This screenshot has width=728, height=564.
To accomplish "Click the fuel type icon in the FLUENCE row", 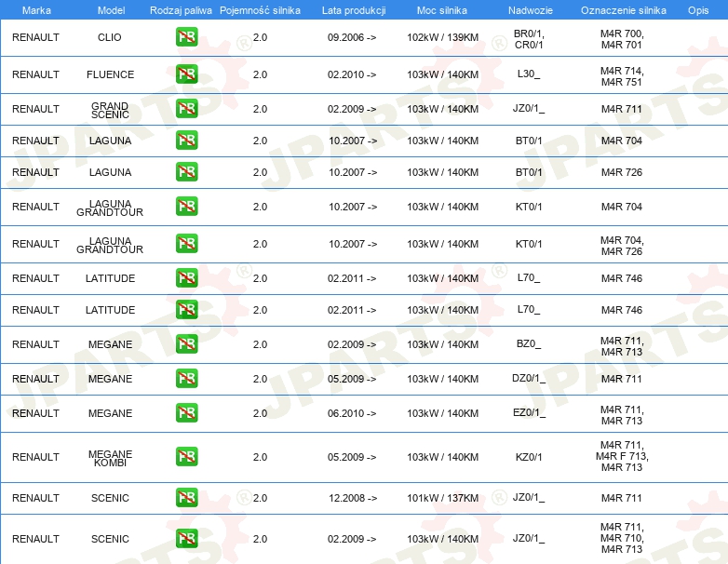I will tap(186, 74).
